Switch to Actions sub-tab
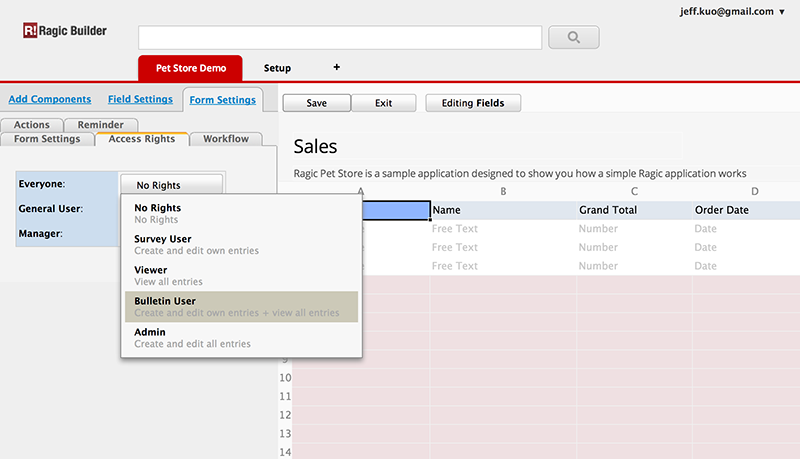Image resolution: width=800 pixels, height=459 pixels. (32, 125)
